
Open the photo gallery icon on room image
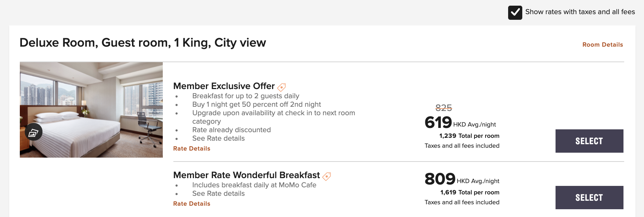tap(34, 132)
